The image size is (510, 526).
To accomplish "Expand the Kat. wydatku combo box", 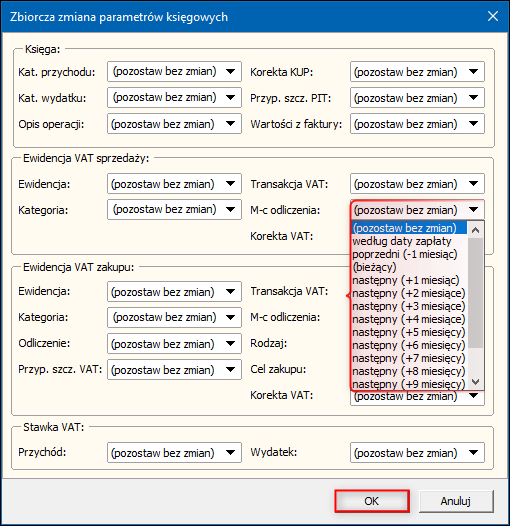I will coord(174,98).
